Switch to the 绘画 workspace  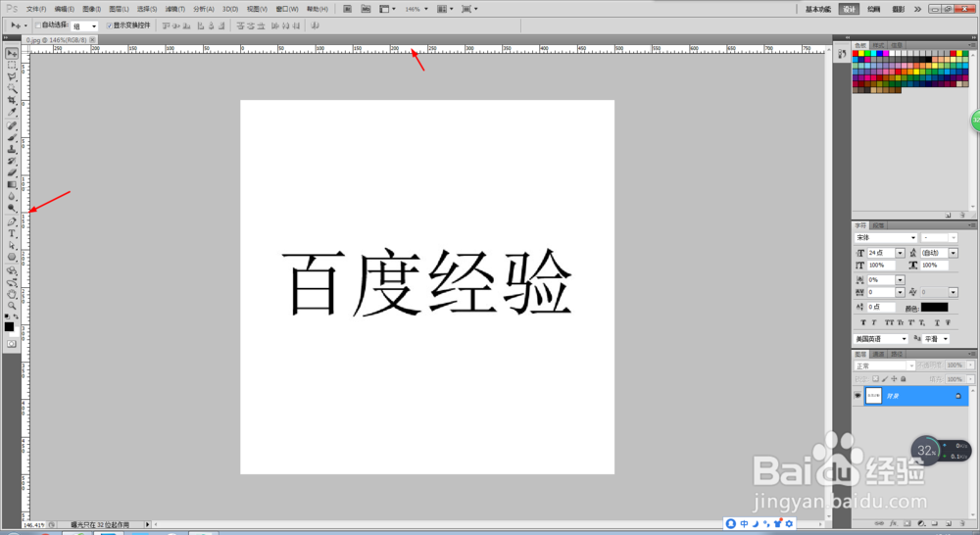874,9
